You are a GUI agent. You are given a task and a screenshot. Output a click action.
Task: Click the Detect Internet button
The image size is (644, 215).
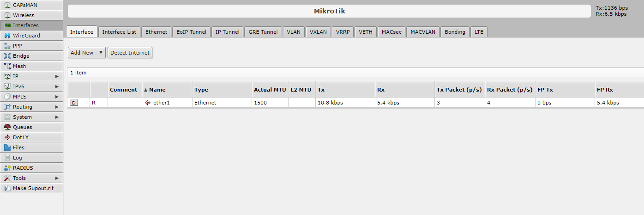point(130,53)
